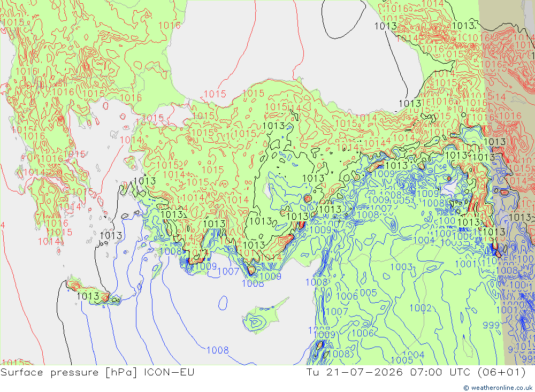Open the weatheronline.co.uk copyright link
The image size is (535, 392).
click(498, 388)
